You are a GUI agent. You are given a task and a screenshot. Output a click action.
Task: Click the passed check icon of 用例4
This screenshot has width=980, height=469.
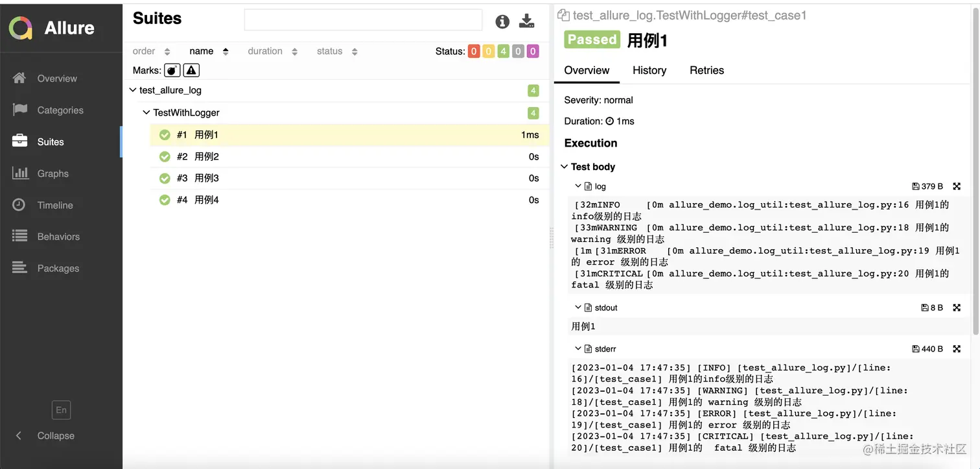click(165, 200)
